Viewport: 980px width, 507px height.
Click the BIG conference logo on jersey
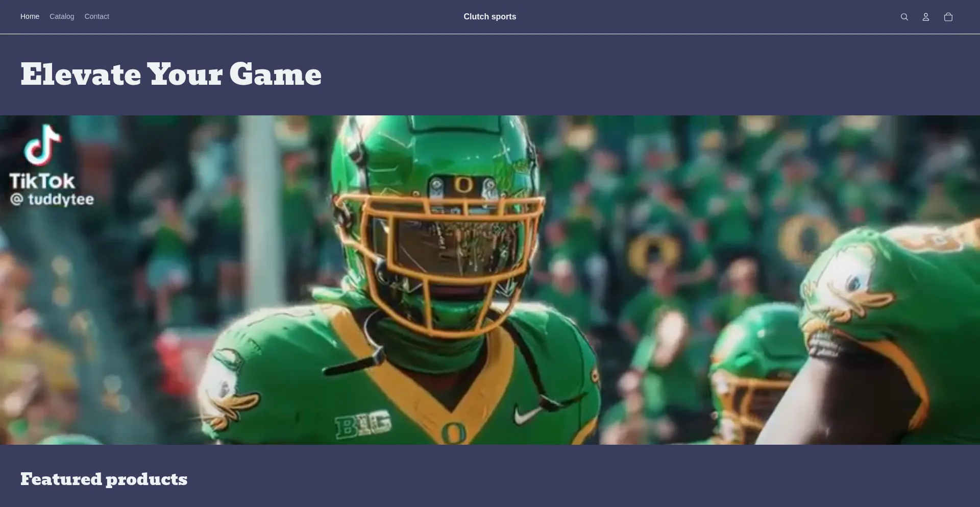363,425
